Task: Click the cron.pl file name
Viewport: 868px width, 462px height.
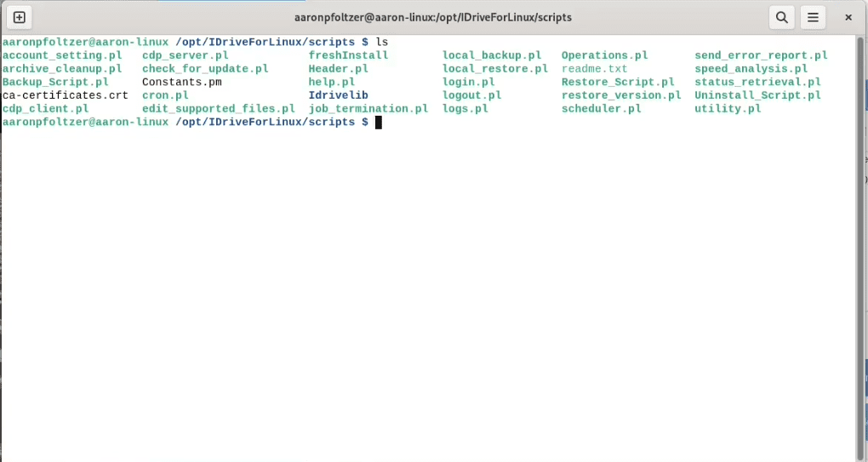Action: 166,95
